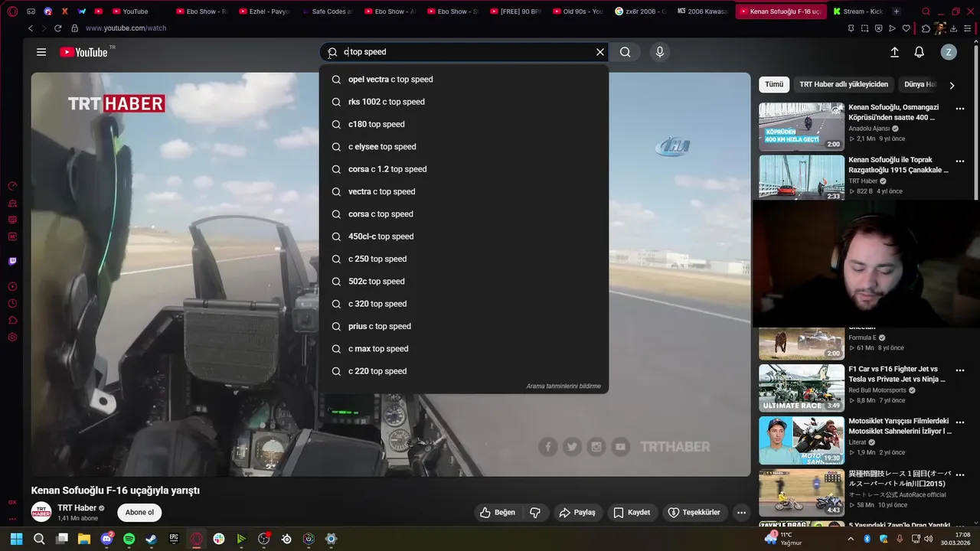Go back with the browser back arrow

tap(31, 28)
